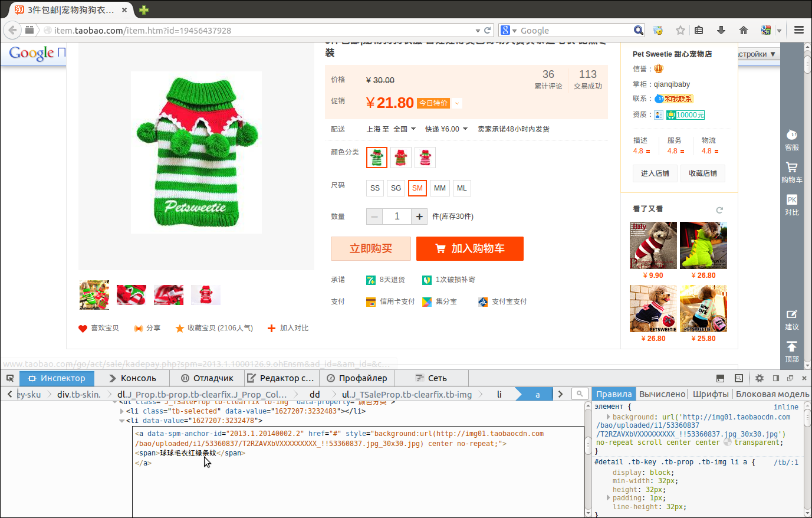Open the Профайлер tab
The width and height of the screenshot is (812, 518).
pos(357,378)
